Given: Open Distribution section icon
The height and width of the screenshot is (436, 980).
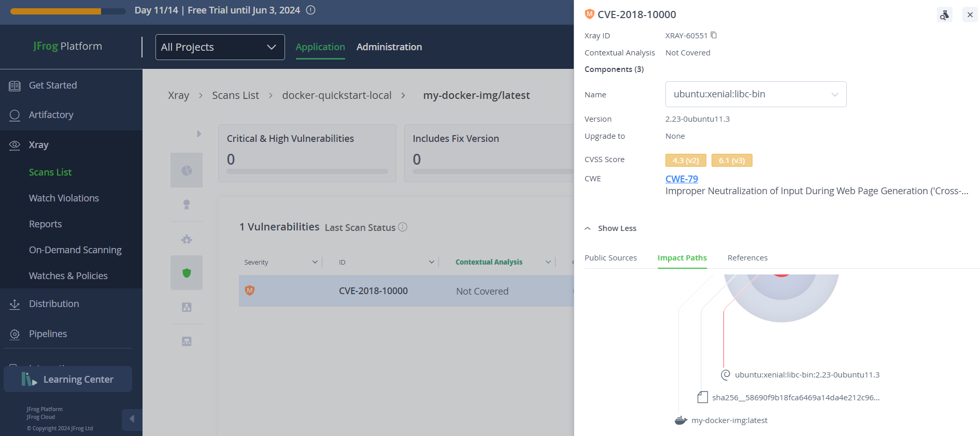Looking at the screenshot, I should pos(15,304).
